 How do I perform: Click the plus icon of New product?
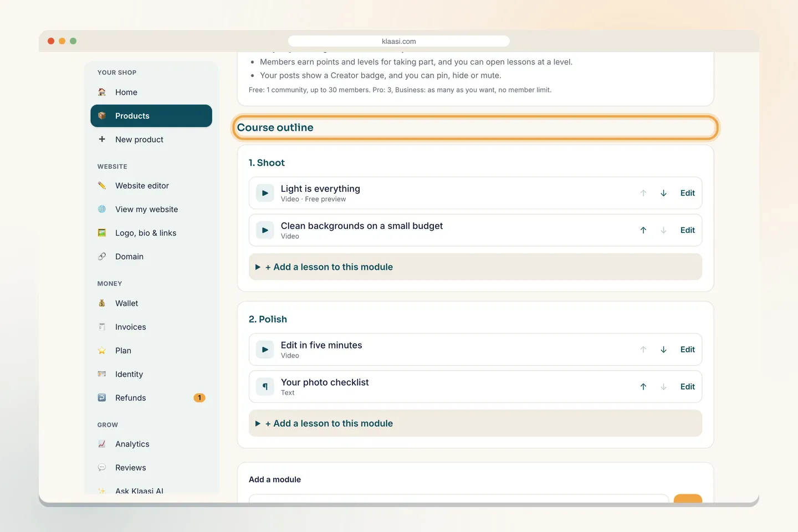pos(102,139)
